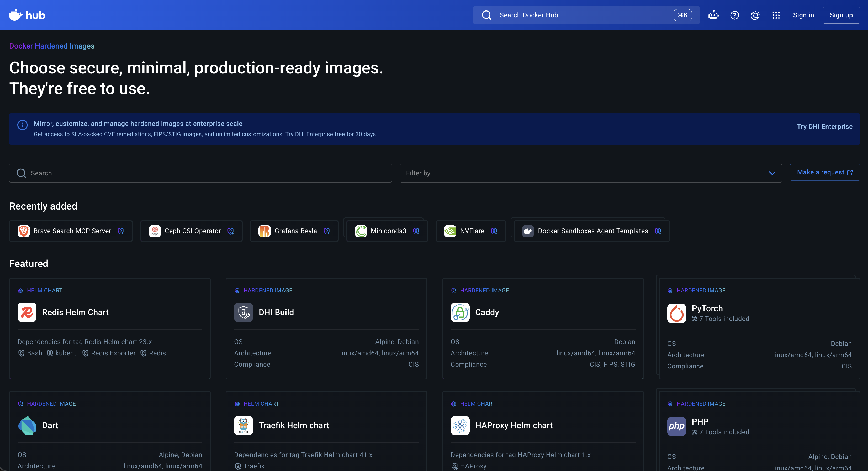Click the DHI Build shield logo

click(x=244, y=312)
